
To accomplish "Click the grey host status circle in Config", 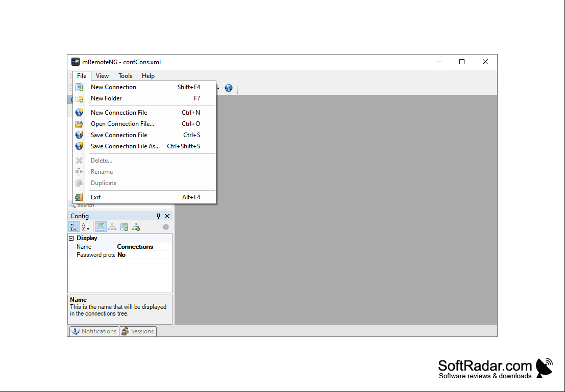I will click(x=166, y=227).
